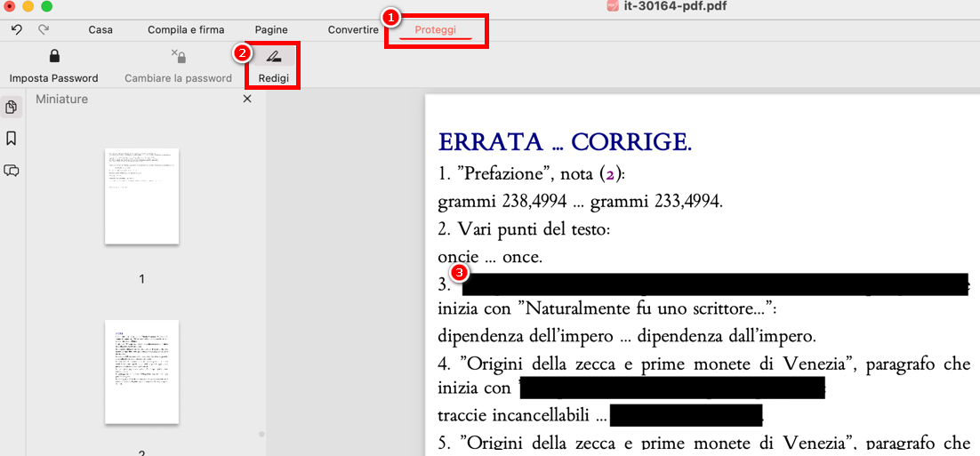The height and width of the screenshot is (456, 980).
Task: Select the page 1 thumbnail
Action: click(x=142, y=196)
